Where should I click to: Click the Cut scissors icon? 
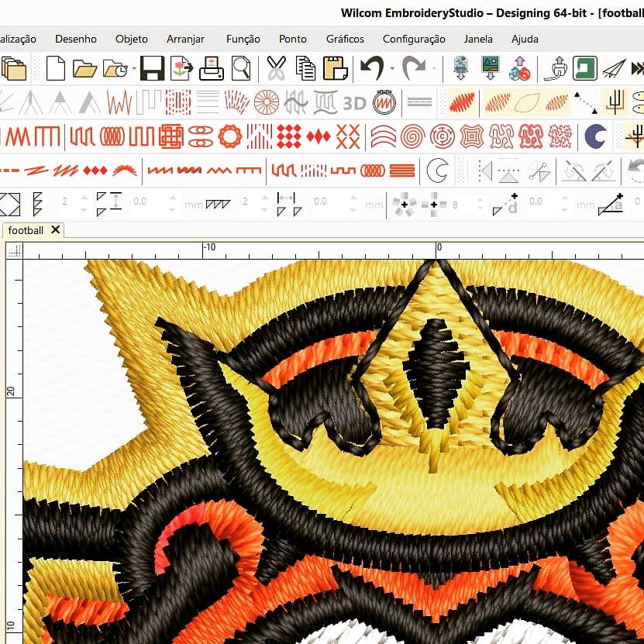point(277,68)
